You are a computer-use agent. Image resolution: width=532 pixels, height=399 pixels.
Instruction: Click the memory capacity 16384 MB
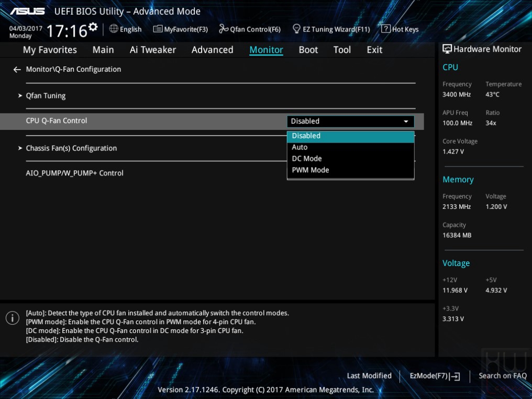tap(457, 235)
